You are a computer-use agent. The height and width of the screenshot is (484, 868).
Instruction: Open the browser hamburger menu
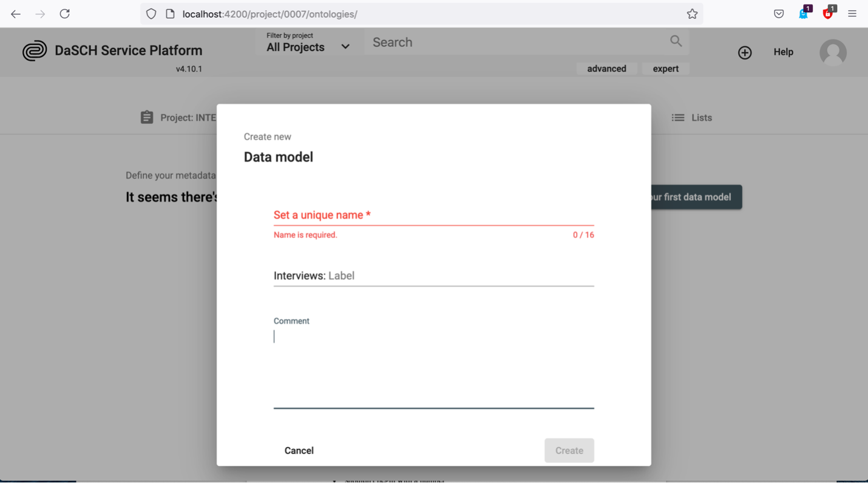(852, 14)
